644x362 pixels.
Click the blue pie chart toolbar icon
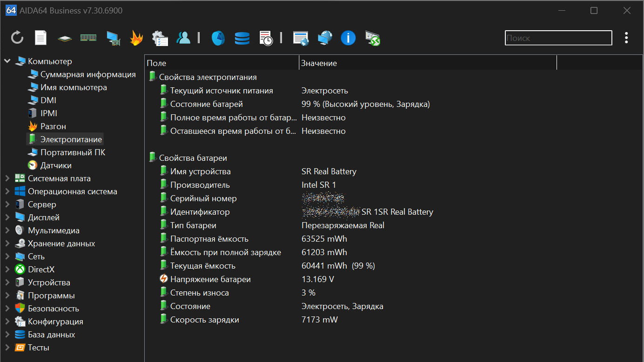pyautogui.click(x=218, y=38)
